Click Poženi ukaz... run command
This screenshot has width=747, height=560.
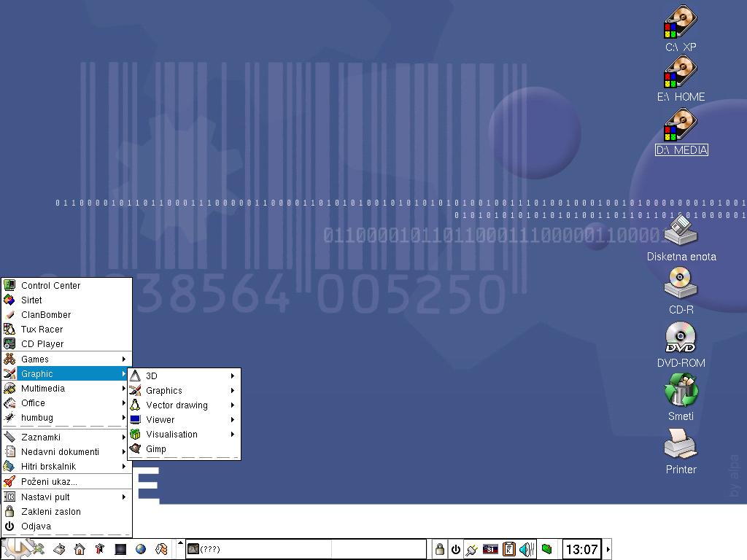tap(66, 481)
